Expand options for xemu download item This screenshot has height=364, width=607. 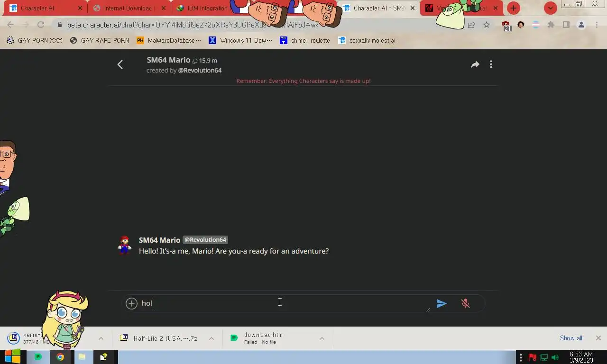[x=101, y=338]
